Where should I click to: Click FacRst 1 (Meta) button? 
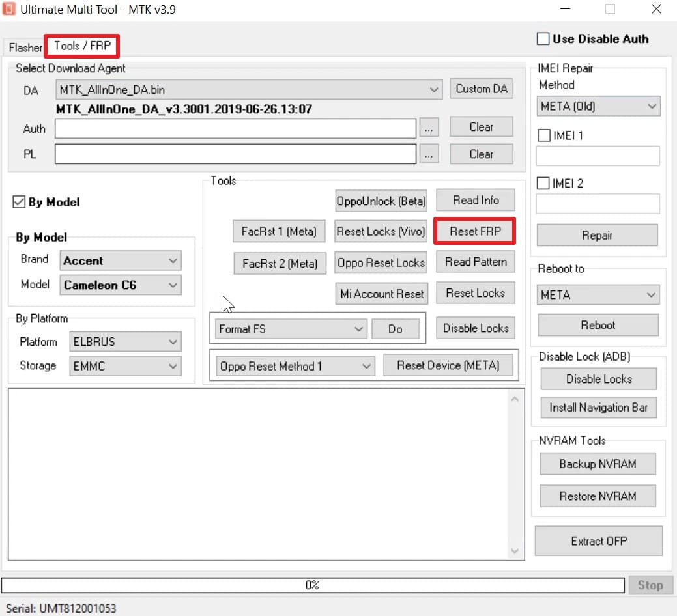click(279, 231)
